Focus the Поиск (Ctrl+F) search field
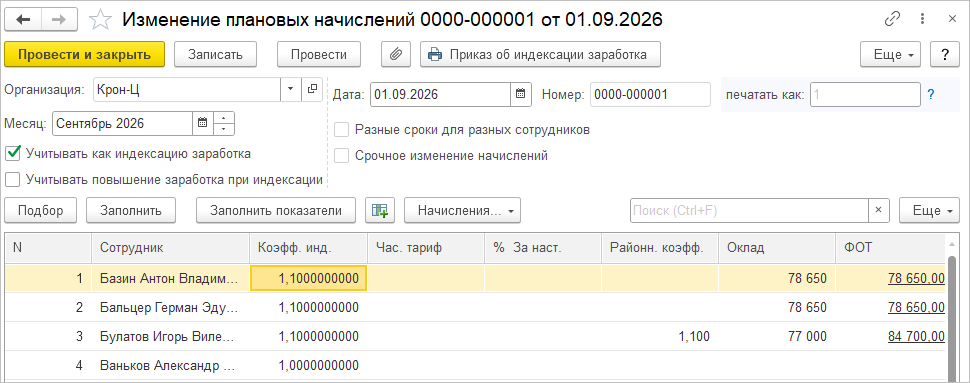Screen dimensions: 970x383 (749, 210)
